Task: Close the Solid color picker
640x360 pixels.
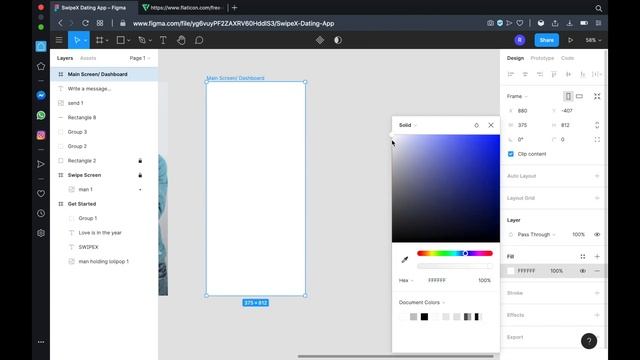Action: [x=491, y=125]
